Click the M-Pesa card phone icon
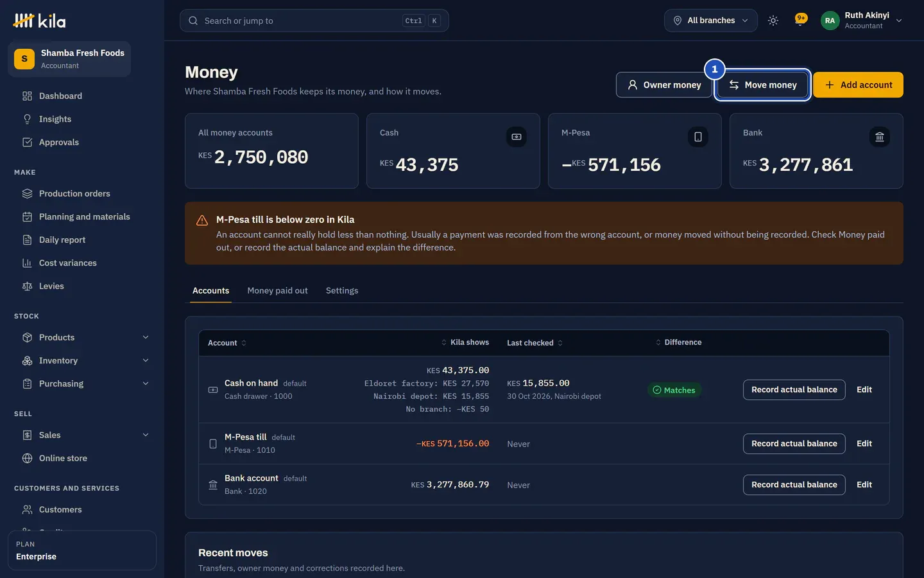The height and width of the screenshot is (578, 924). pyautogui.click(x=698, y=137)
